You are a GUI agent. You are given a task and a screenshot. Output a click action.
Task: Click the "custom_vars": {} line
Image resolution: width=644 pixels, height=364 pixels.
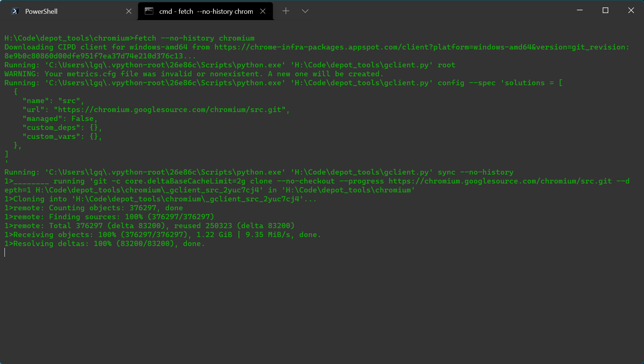62,137
